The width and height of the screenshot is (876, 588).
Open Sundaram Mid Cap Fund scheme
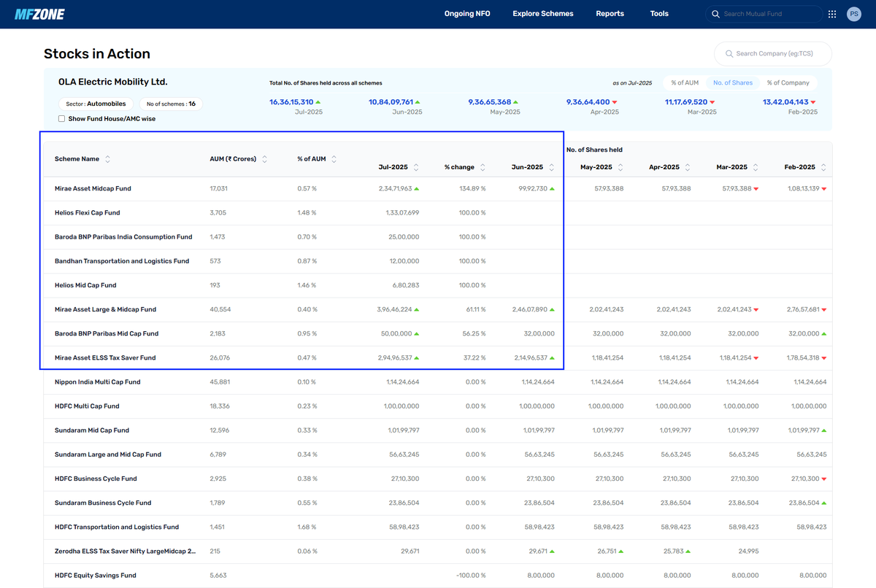pos(92,430)
